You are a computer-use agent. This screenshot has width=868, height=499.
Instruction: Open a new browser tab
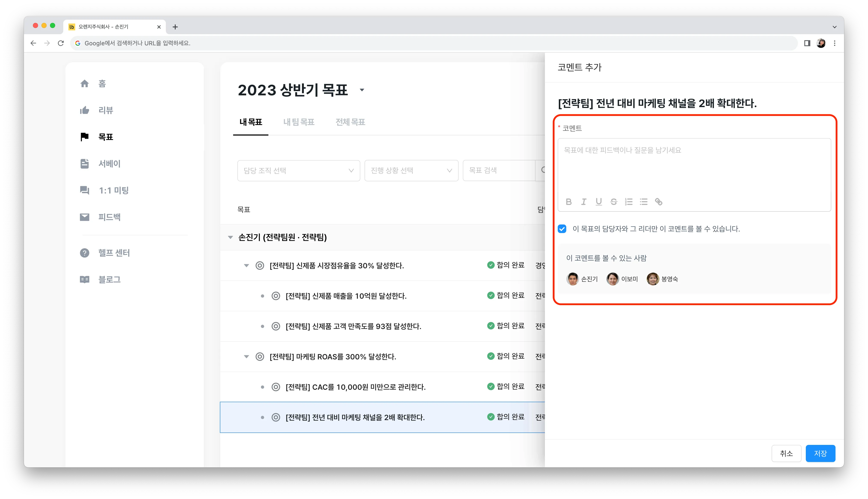pos(175,27)
